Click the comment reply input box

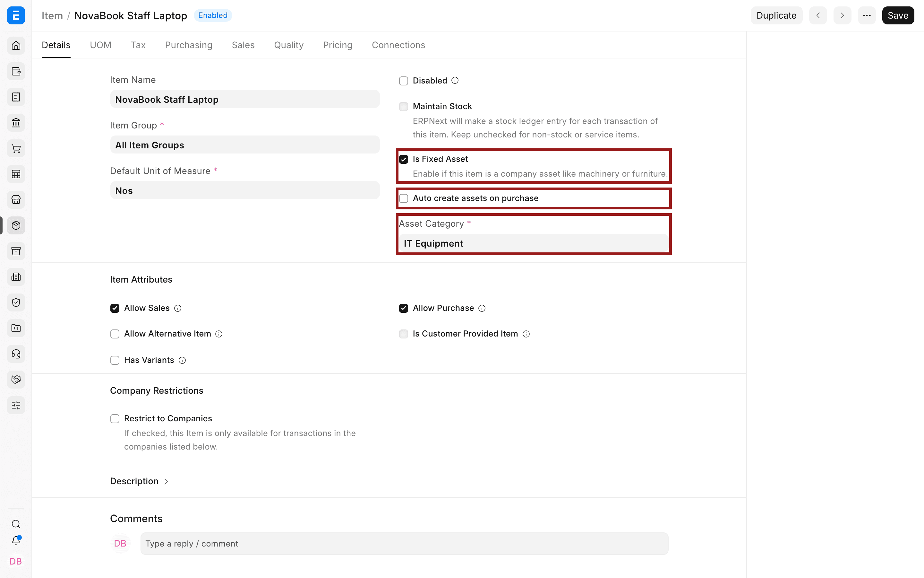404,544
